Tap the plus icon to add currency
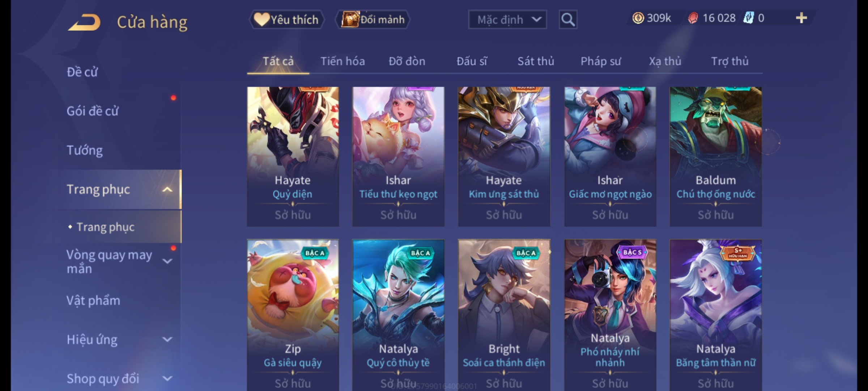Image resolution: width=868 pixels, height=391 pixels. tap(801, 18)
